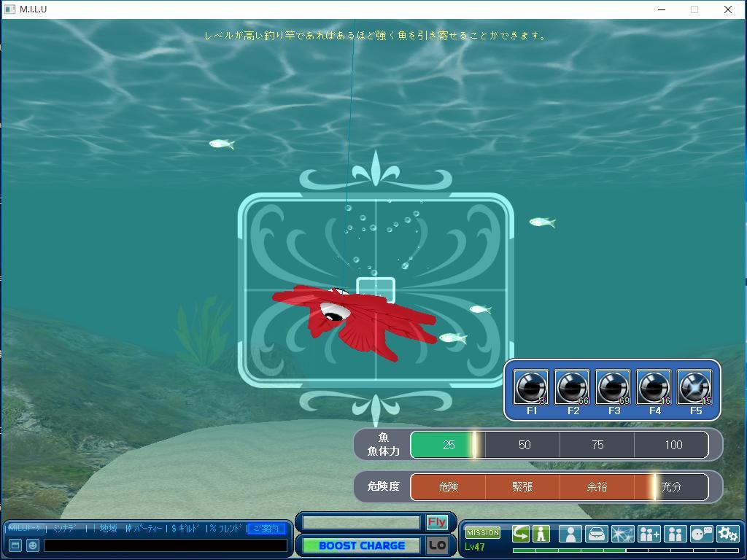Open the settings gears icon
Image resolution: width=747 pixels, height=560 pixels.
point(727,534)
